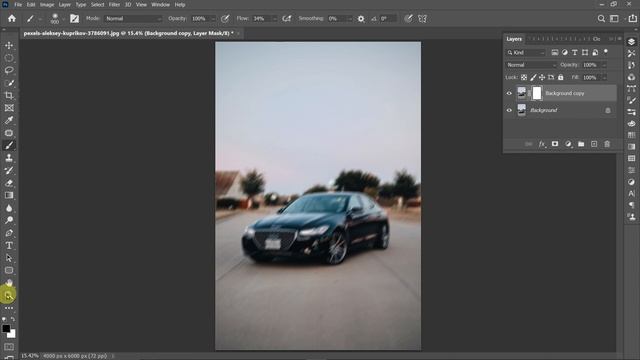The image size is (640, 360).
Task: Select the Hand tool
Action: pos(9,283)
